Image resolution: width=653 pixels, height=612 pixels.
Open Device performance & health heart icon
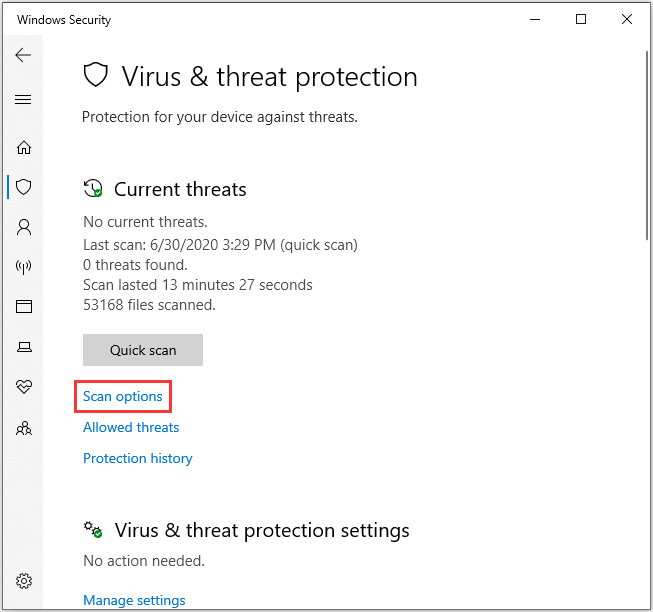click(24, 387)
